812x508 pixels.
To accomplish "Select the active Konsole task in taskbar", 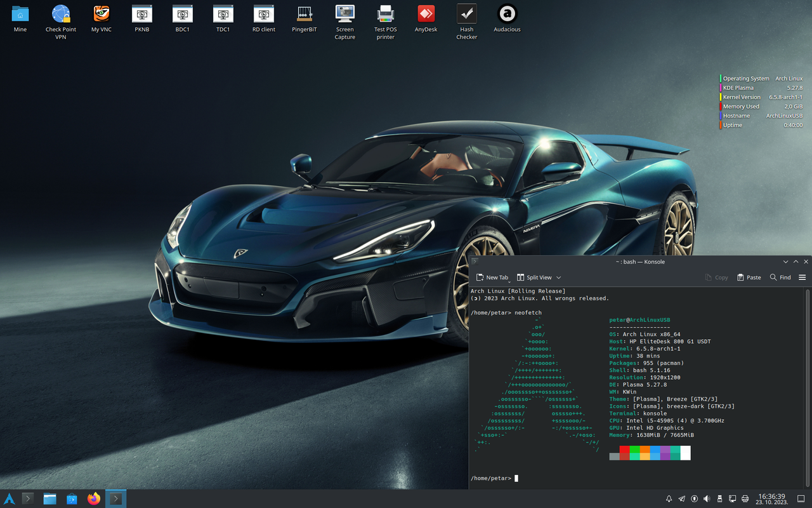I will tap(115, 499).
